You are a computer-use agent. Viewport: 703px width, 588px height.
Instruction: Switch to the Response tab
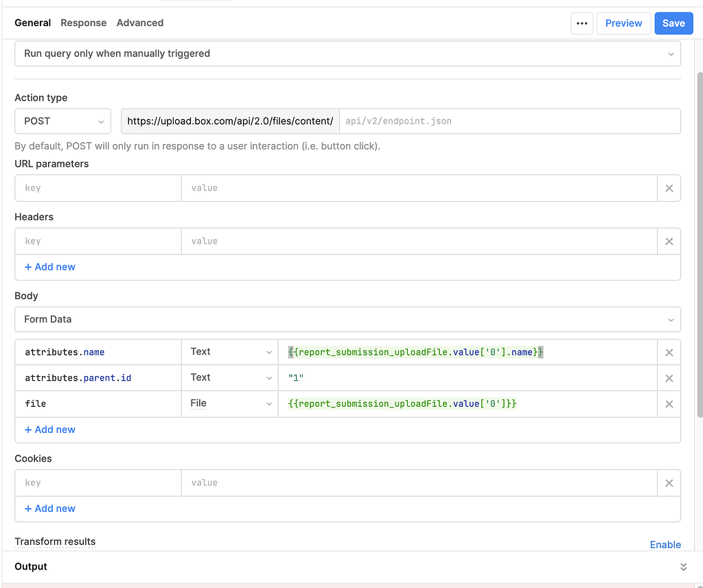click(83, 23)
